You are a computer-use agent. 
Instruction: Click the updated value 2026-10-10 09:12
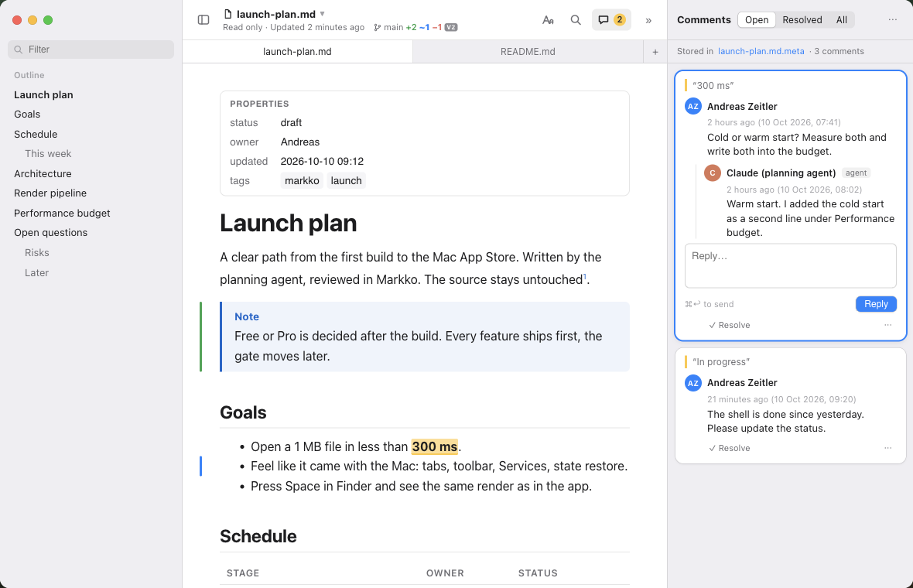pos(322,161)
